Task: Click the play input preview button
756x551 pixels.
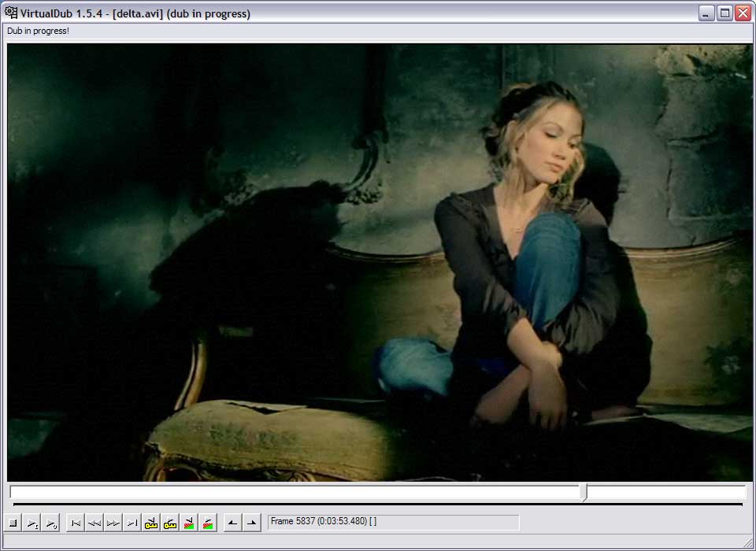Action: click(32, 523)
